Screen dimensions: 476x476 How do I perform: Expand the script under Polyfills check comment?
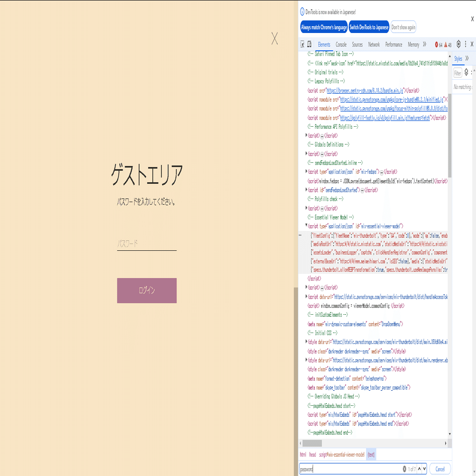point(306,208)
